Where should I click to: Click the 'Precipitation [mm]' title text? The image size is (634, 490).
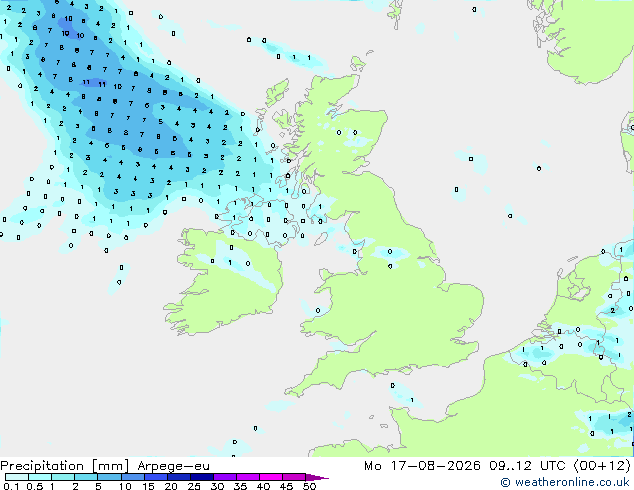pos(64,466)
